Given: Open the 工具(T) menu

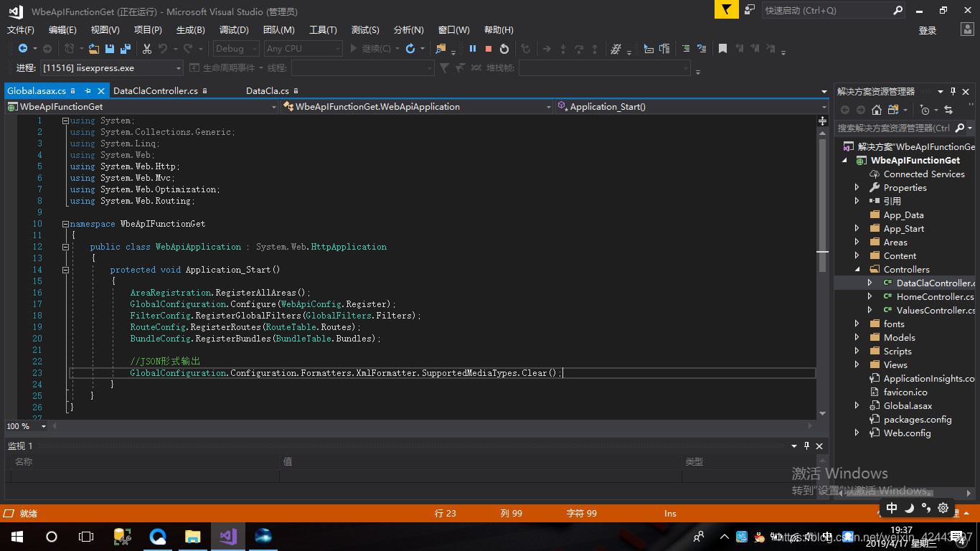Looking at the screenshot, I should (323, 30).
